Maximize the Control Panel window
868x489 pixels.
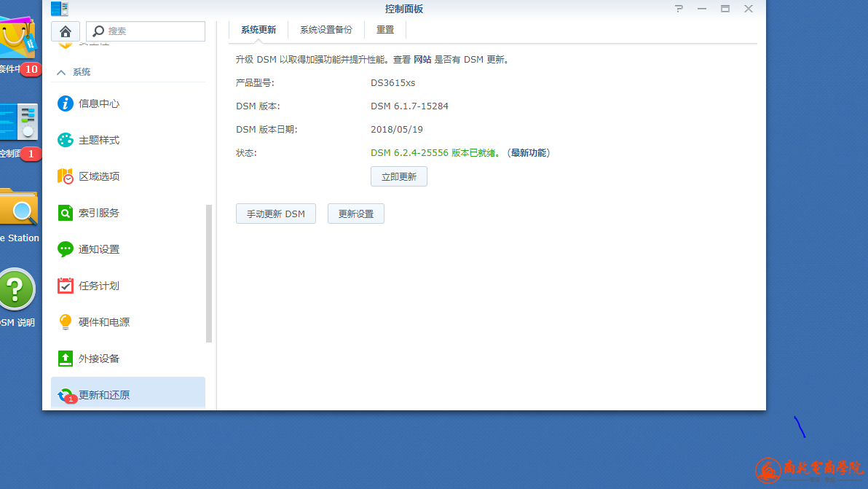tap(725, 9)
